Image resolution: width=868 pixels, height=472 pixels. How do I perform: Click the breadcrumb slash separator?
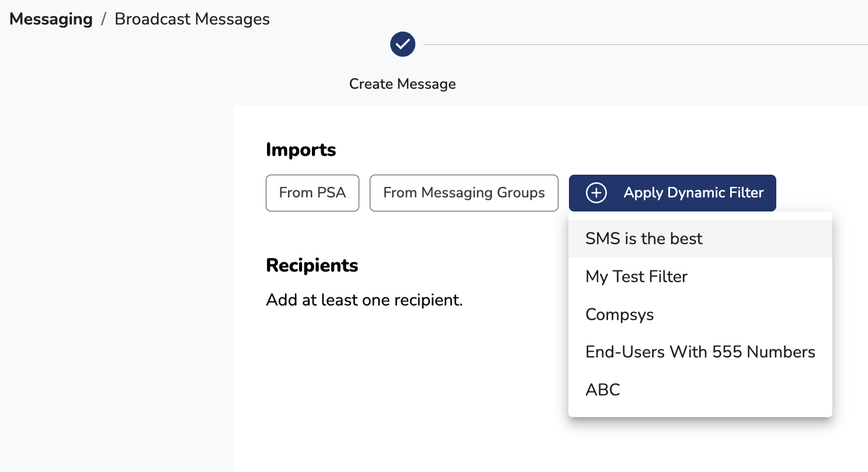(x=103, y=19)
